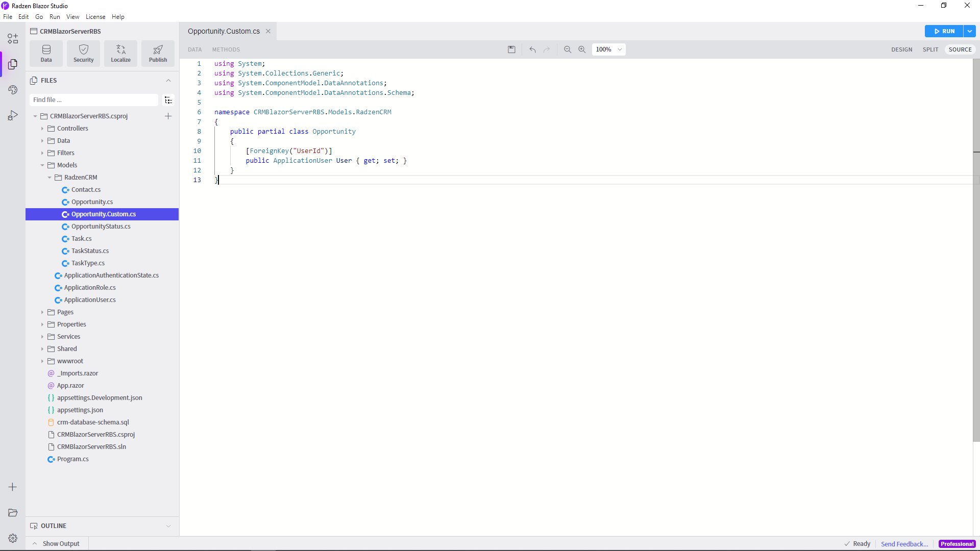Open the run and debug sidebar icon
Image resolution: width=980 pixels, height=551 pixels.
(13, 115)
